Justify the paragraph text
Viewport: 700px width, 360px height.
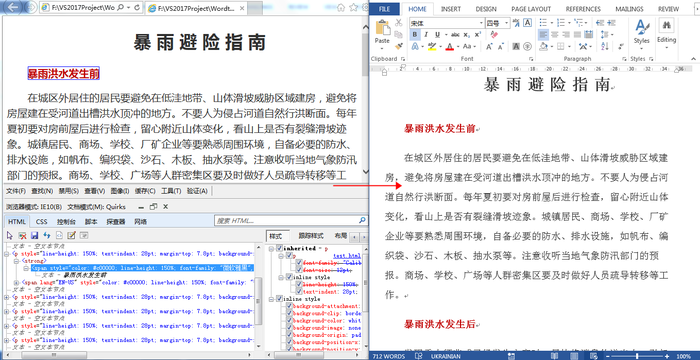tap(577, 34)
